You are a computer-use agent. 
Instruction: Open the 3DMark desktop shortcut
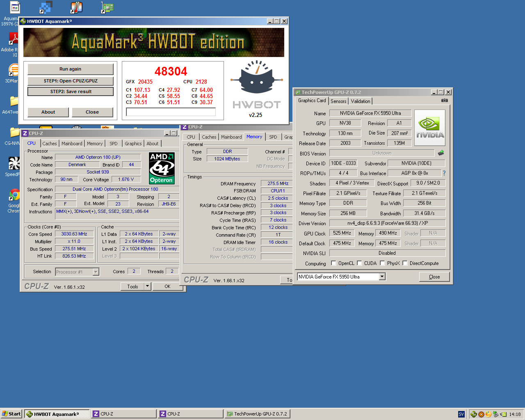coord(14,70)
